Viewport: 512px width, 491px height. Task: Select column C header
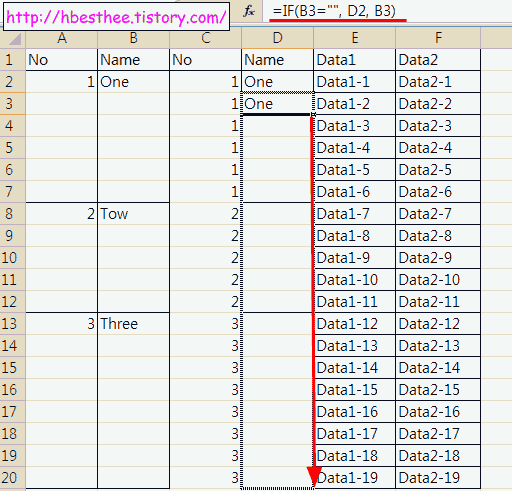(x=206, y=38)
